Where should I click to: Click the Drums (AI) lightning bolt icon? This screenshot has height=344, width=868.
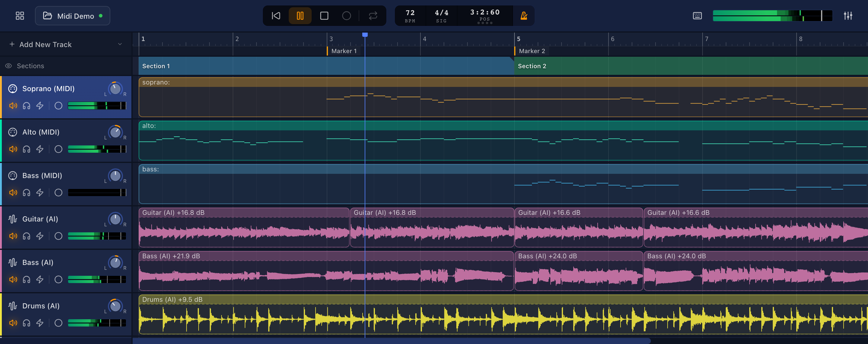[x=40, y=323]
